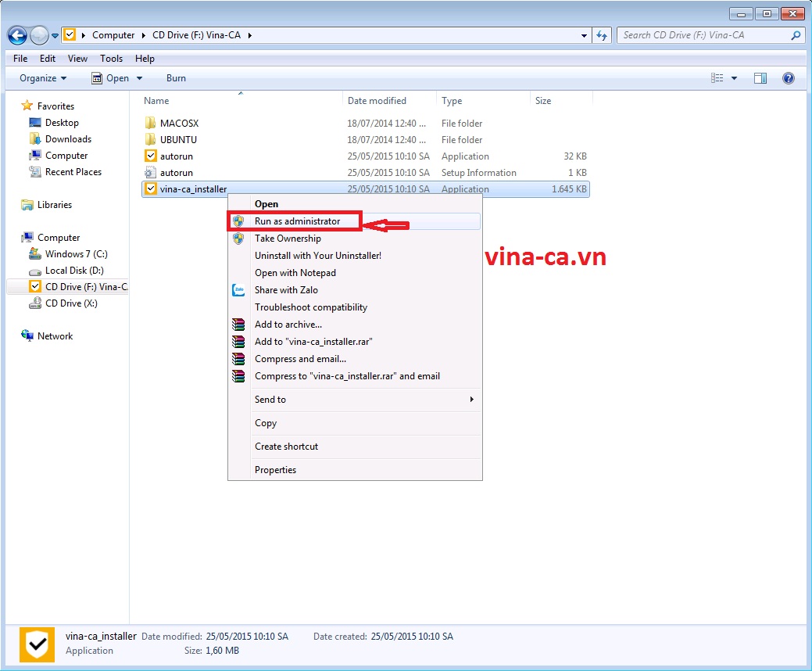Choose Add to archive...
This screenshot has width=812, height=671.
click(x=288, y=325)
